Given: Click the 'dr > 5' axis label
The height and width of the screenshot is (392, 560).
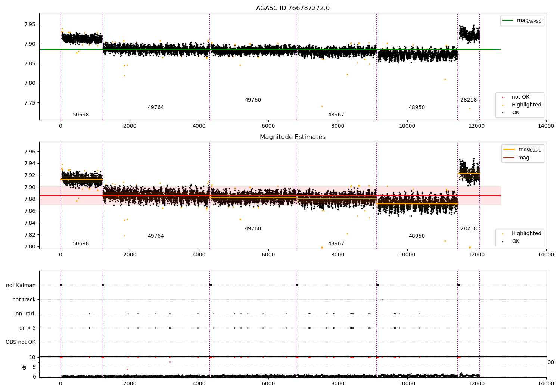Looking at the screenshot, I should (28, 328).
